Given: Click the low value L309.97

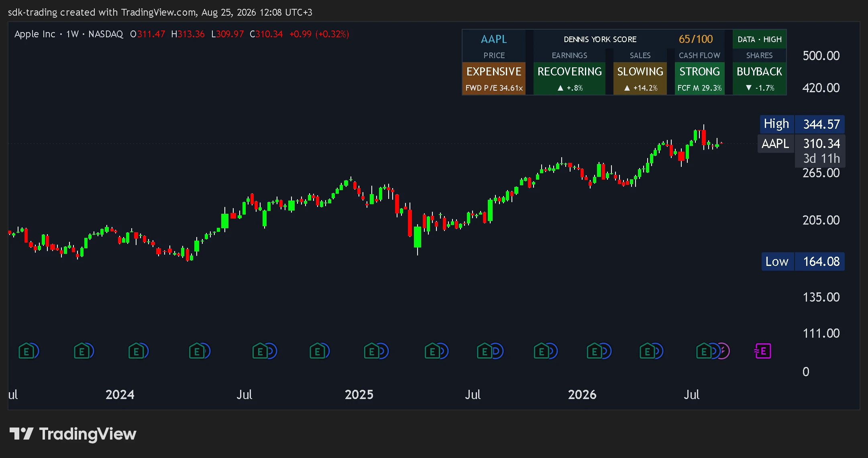Looking at the screenshot, I should click(x=227, y=34).
